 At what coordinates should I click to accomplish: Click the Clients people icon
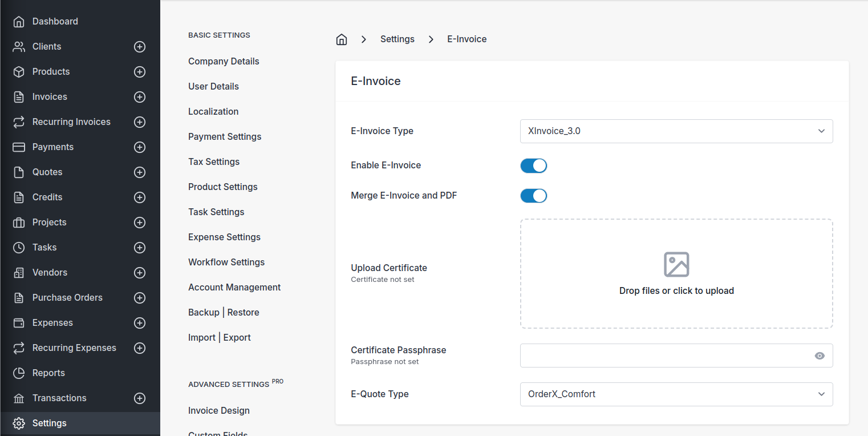pos(19,47)
